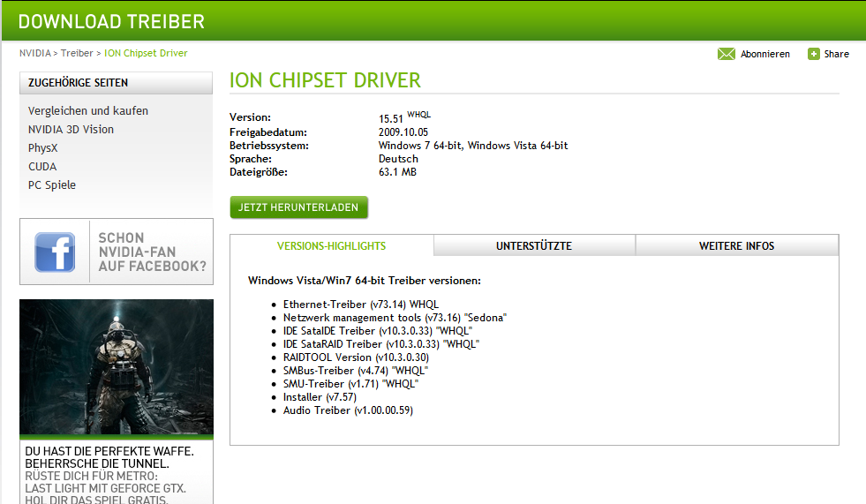866x504 pixels.
Task: Click the Deutsch language value
Action: pos(398,158)
